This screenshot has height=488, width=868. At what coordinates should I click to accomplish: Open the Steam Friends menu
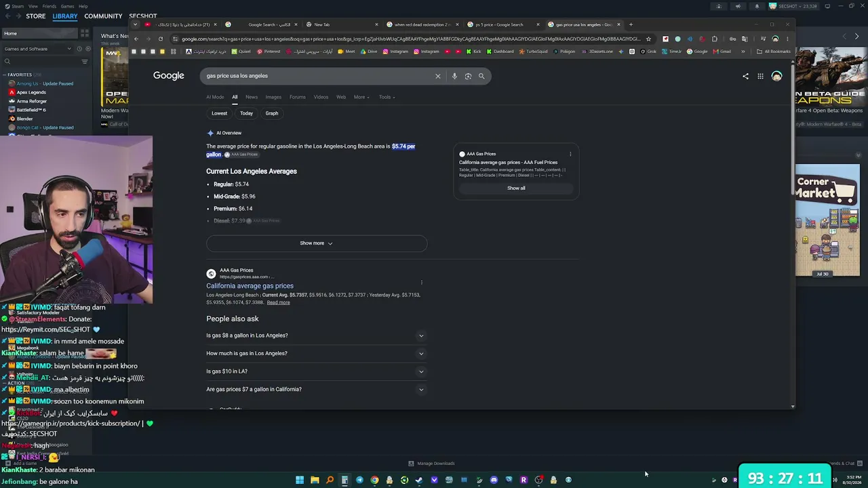[x=50, y=6]
